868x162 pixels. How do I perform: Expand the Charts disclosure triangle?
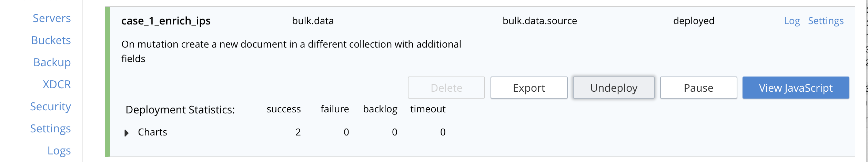pos(127,133)
